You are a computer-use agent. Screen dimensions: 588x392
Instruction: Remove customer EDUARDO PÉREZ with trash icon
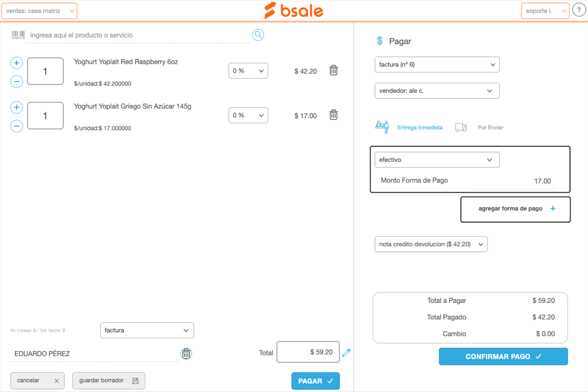[x=186, y=353]
